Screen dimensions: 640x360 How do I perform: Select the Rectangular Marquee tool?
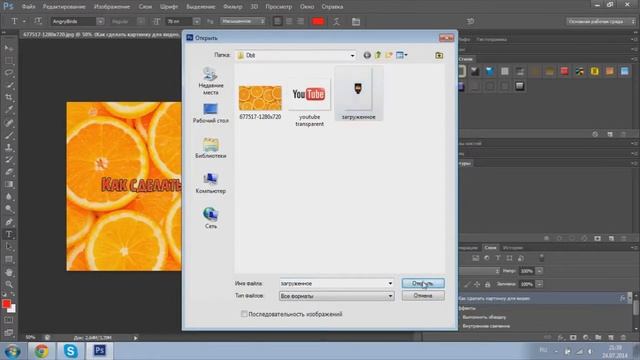pos(9,61)
